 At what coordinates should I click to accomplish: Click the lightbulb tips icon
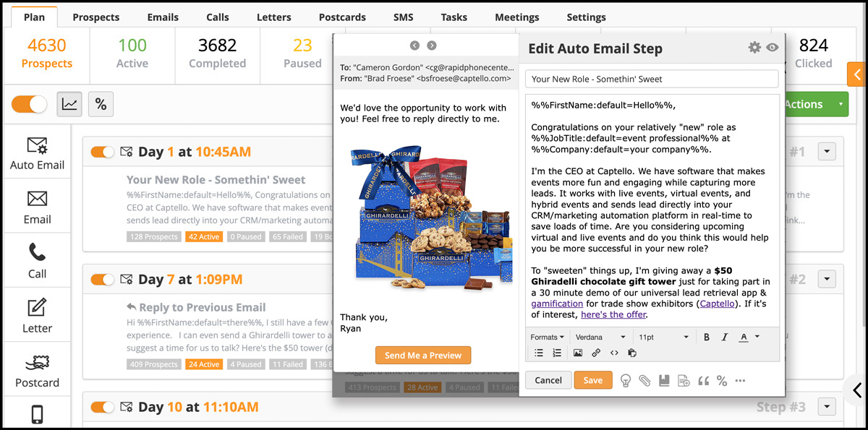[626, 381]
